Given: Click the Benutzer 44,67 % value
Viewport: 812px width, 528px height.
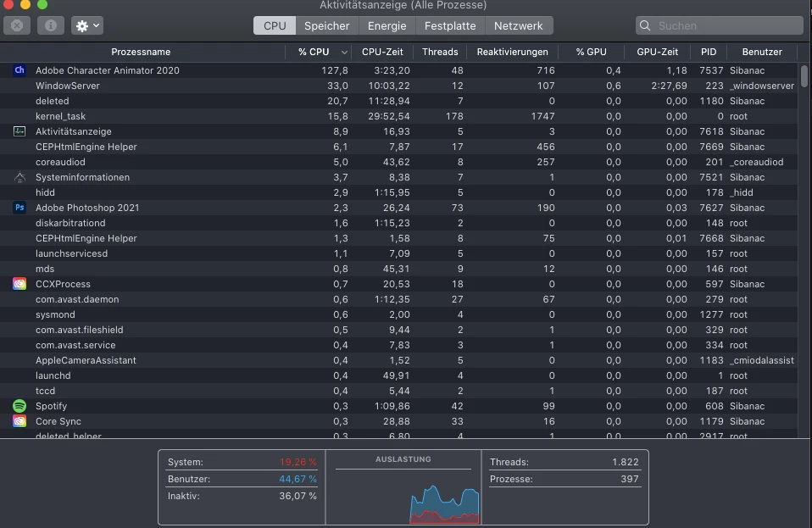Looking at the screenshot, I should (x=298, y=479).
